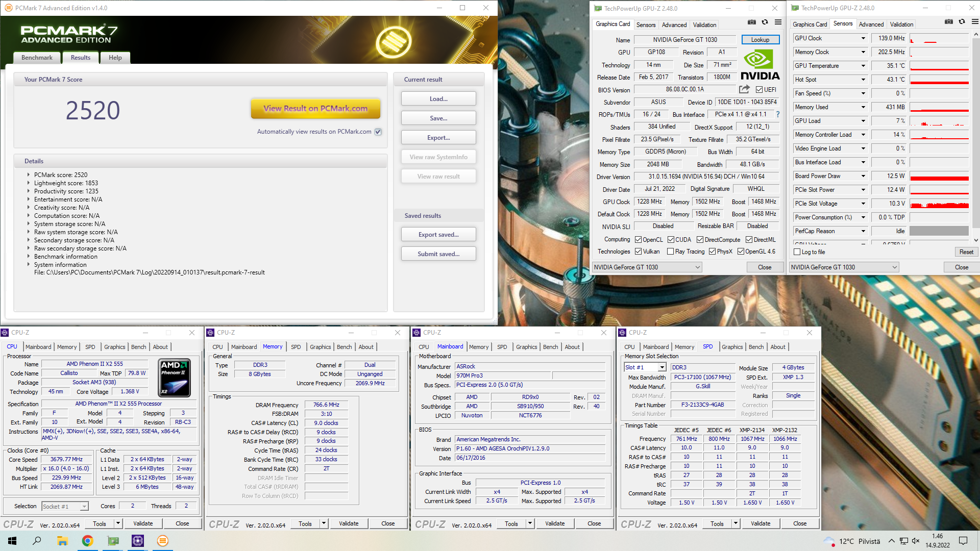The image size is (980, 551).
Task: Toggle automatically view results on PCMark.com checkbox
Action: pyautogui.click(x=378, y=132)
